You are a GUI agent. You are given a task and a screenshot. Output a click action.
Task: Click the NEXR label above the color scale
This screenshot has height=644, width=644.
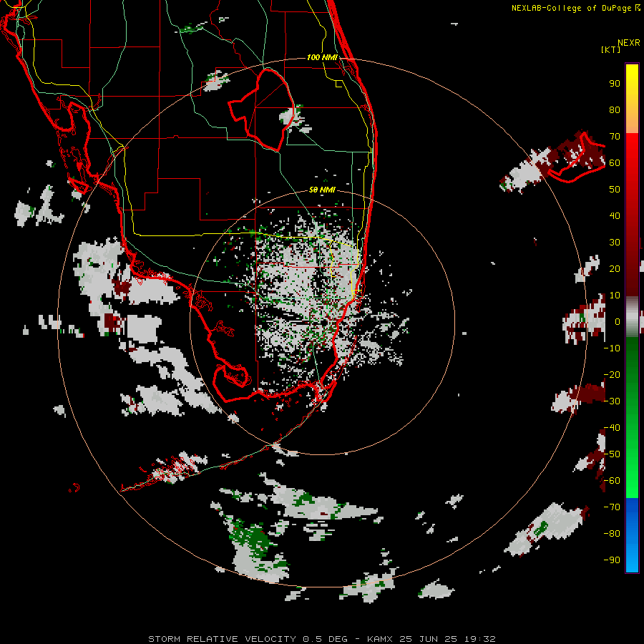pyautogui.click(x=629, y=43)
